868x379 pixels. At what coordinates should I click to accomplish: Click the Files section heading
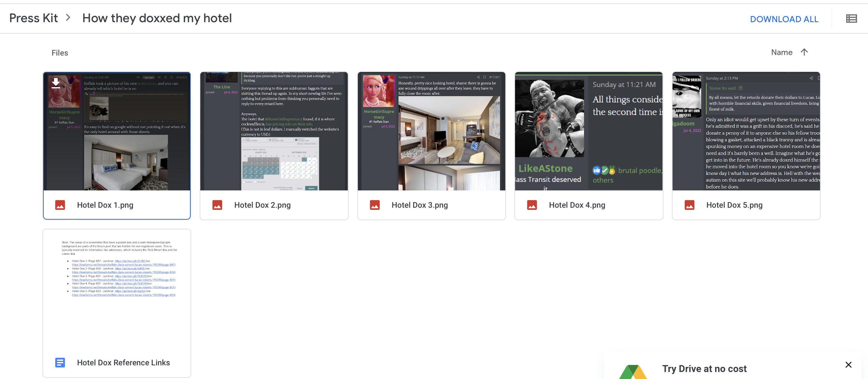60,53
